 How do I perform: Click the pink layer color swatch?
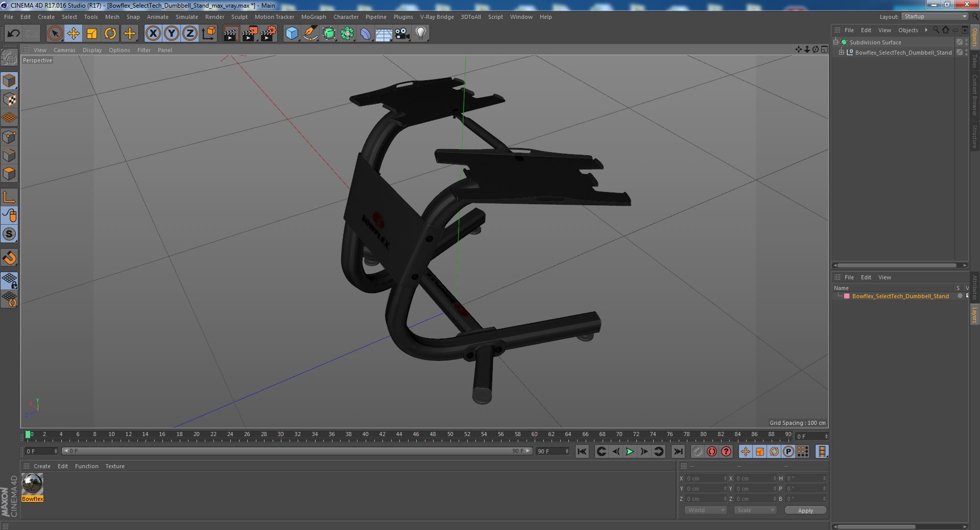(x=847, y=296)
